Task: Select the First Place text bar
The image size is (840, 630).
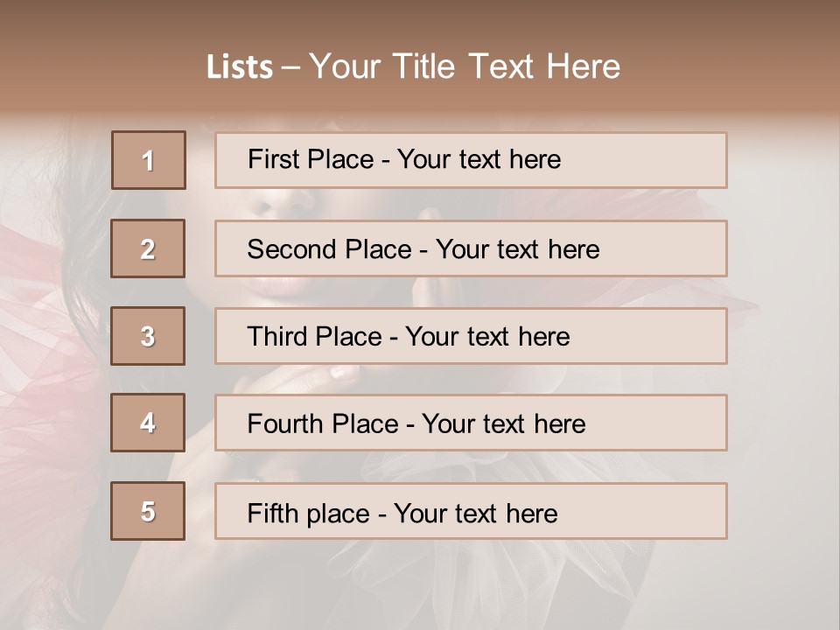Action: [x=471, y=160]
